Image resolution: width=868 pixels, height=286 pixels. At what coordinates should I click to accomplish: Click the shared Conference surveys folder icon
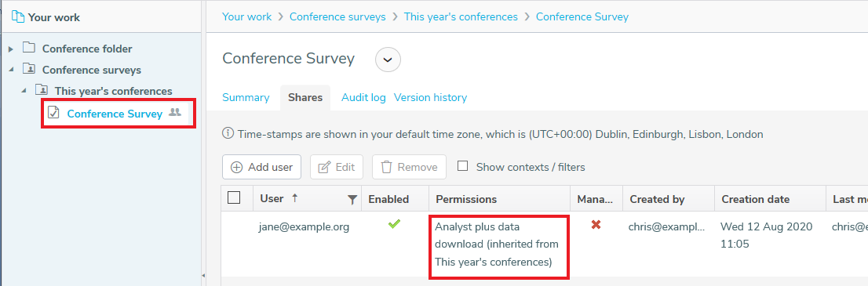click(29, 69)
